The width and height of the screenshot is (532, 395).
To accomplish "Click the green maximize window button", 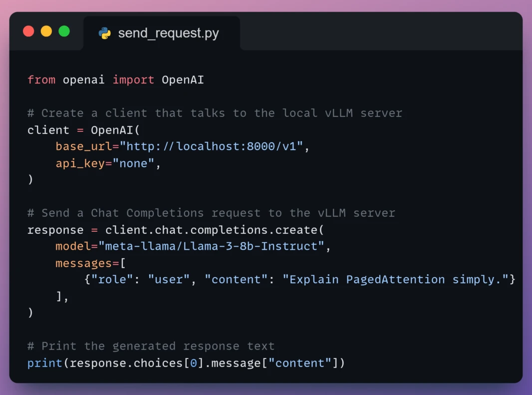I will pos(64,31).
